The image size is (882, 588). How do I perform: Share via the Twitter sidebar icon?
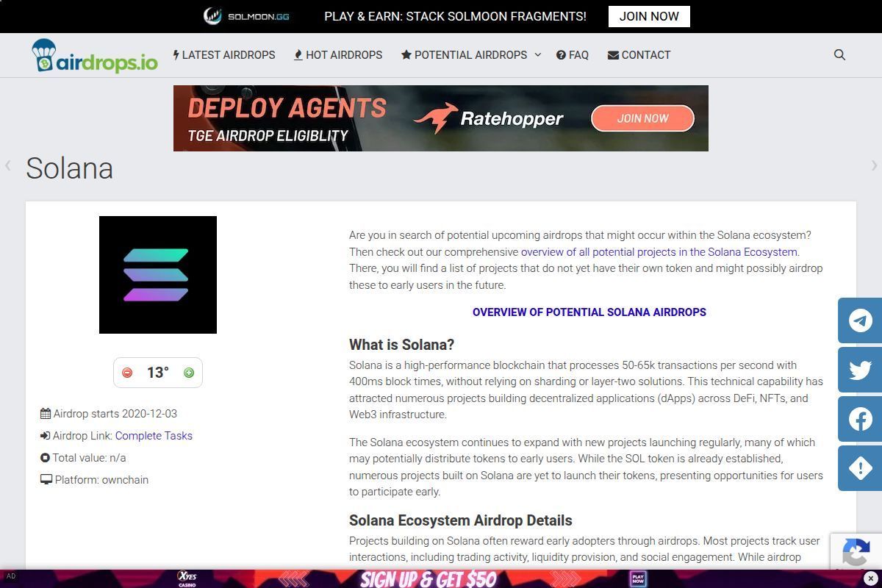tap(859, 370)
